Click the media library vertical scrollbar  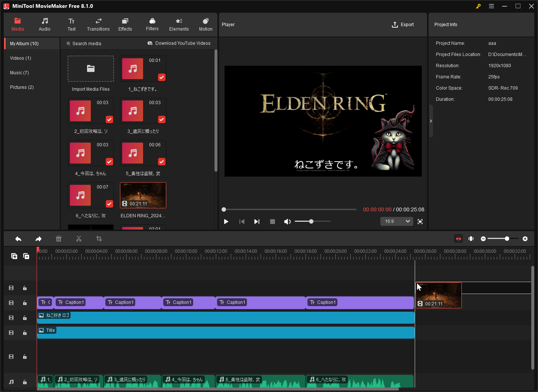216,111
